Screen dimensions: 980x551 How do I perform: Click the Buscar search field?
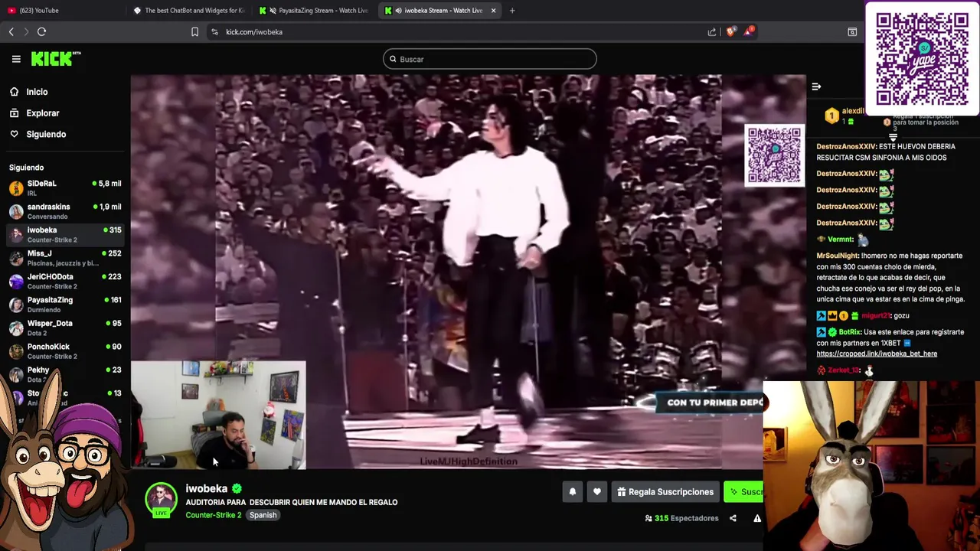pyautogui.click(x=490, y=59)
